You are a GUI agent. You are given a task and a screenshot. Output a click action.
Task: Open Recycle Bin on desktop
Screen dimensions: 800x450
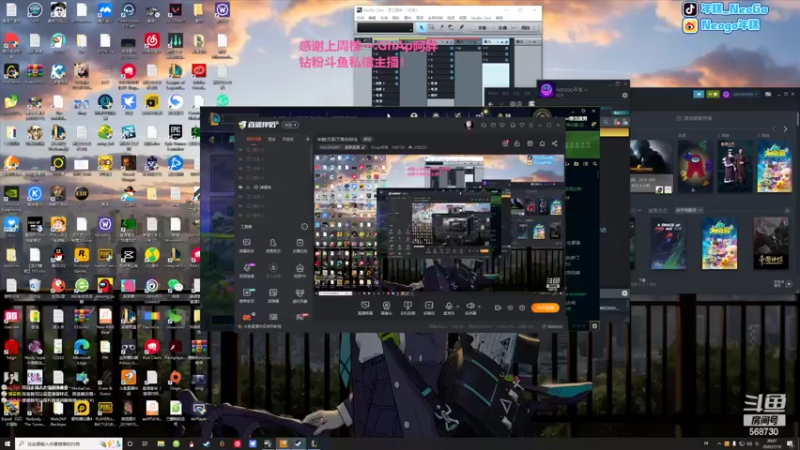click(x=35, y=288)
